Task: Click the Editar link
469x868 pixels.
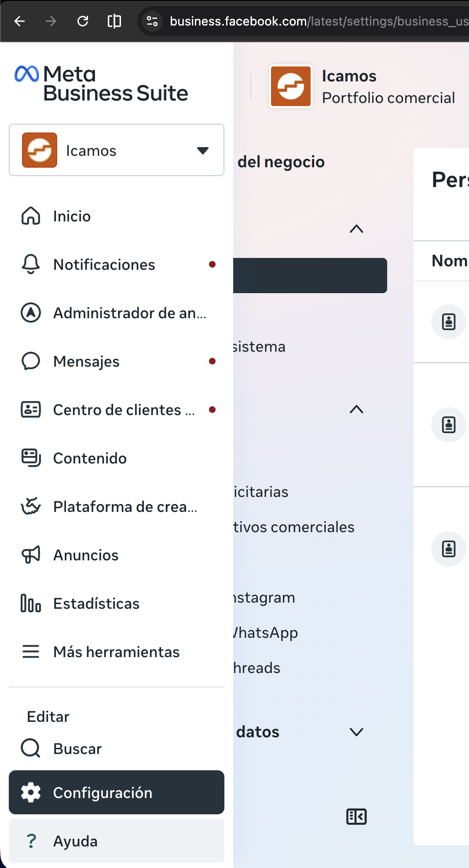Action: point(48,717)
